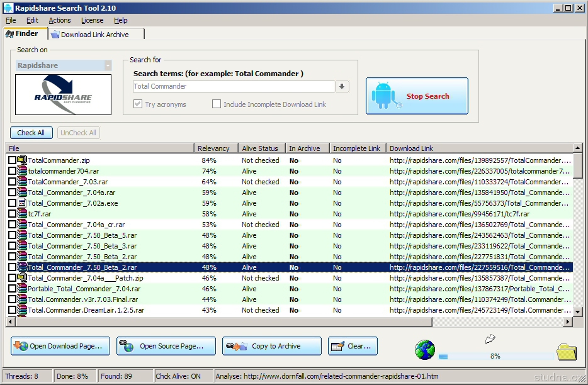
Task: Open the Rapidshare search site dropdown
Action: [x=108, y=65]
